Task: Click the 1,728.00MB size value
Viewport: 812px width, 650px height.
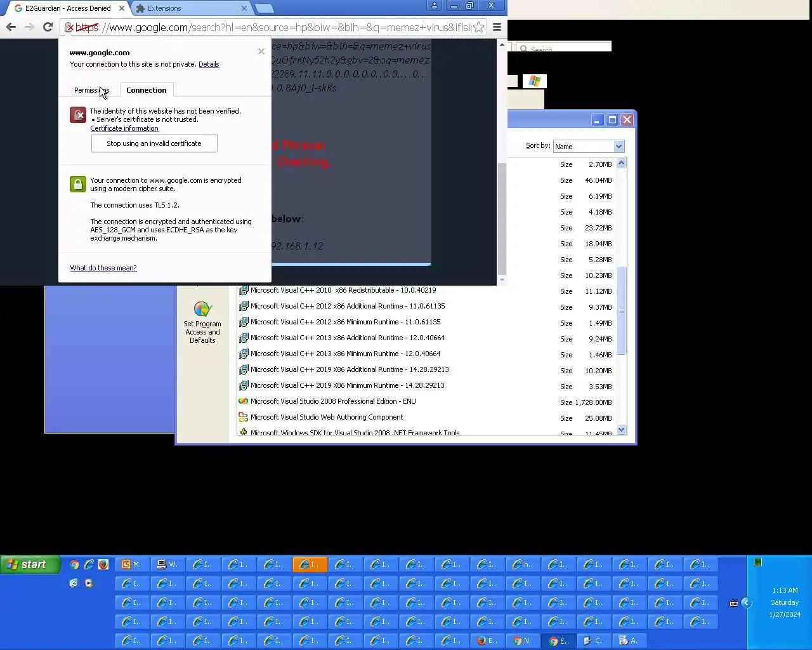Action: coord(593,402)
